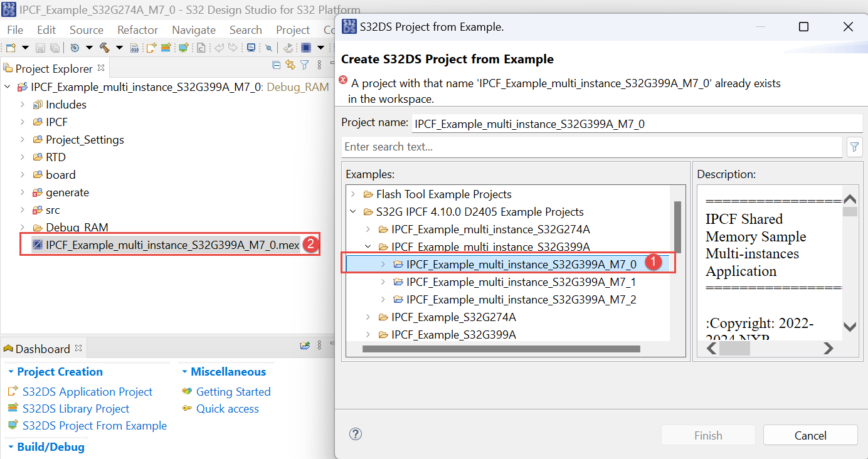This screenshot has height=459, width=868.
Task: Click the Project name input field
Action: [x=637, y=124]
